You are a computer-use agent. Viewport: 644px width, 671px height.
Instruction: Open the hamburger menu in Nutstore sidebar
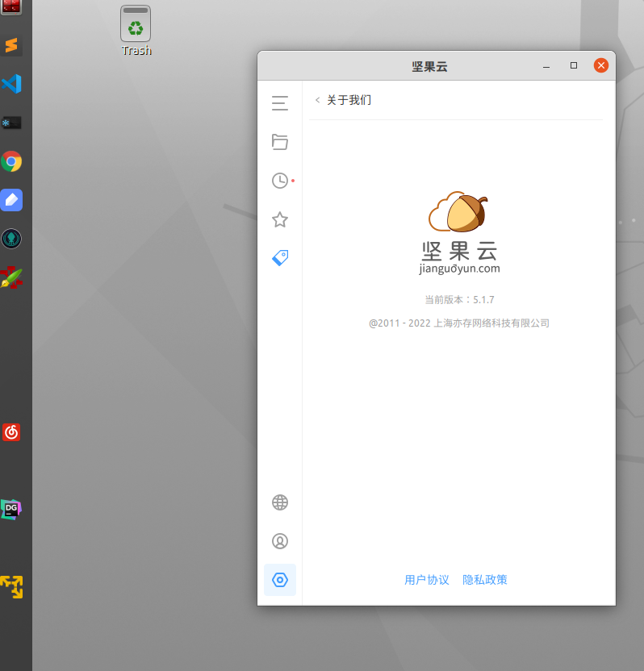(279, 103)
